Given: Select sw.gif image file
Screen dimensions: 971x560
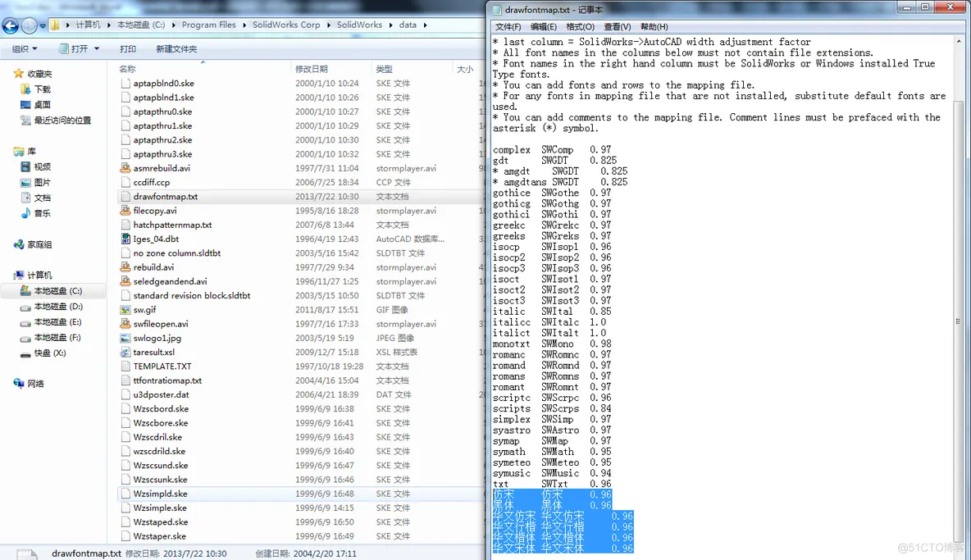Looking at the screenshot, I should coord(144,309).
